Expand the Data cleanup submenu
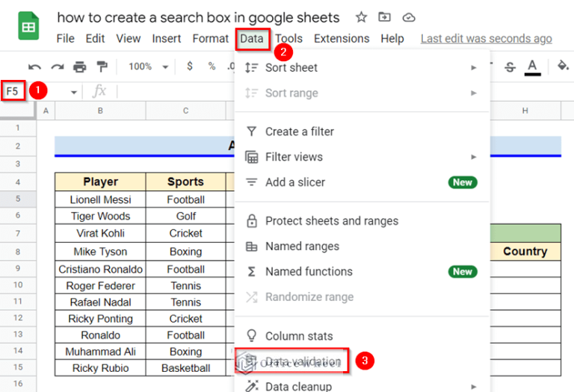574x392 pixels. tap(362, 385)
